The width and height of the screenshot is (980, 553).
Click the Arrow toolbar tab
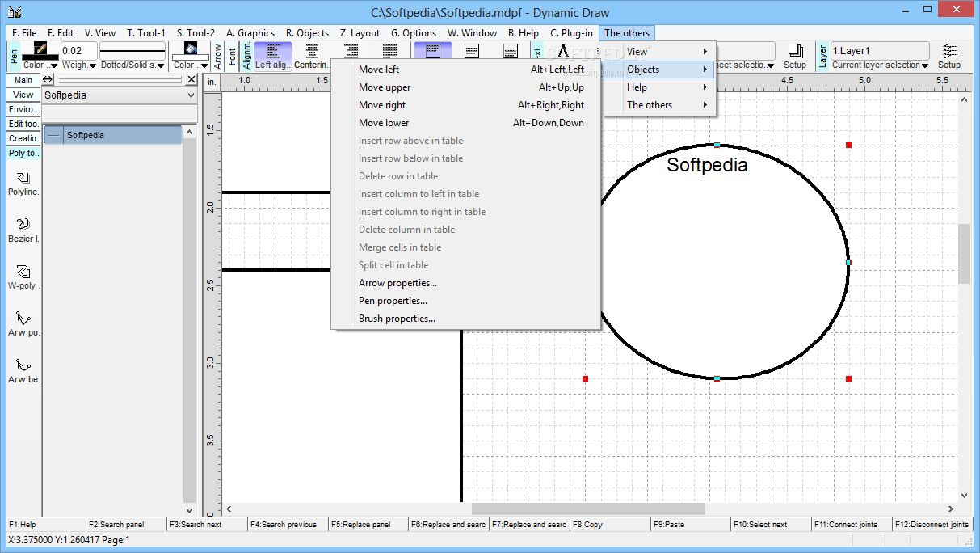[217, 56]
